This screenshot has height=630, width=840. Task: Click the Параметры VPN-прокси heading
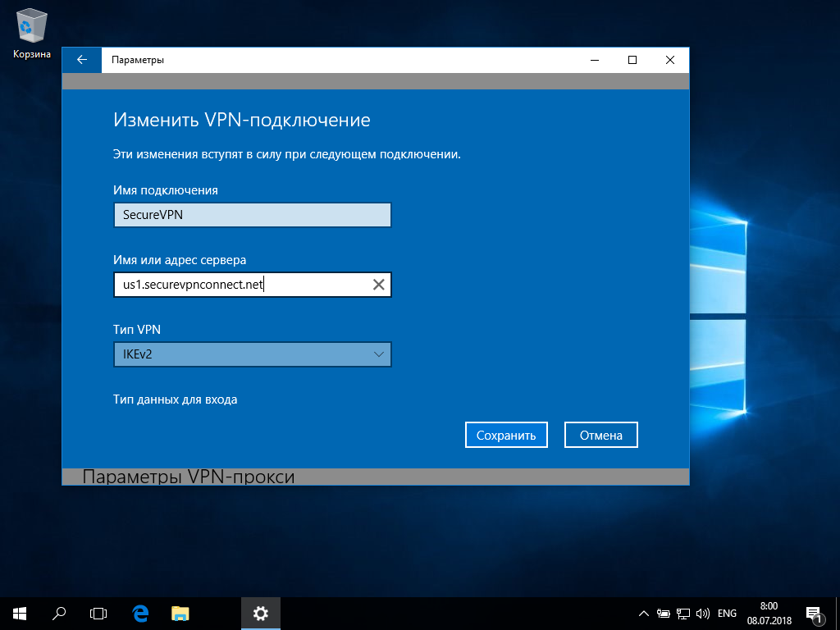[189, 477]
